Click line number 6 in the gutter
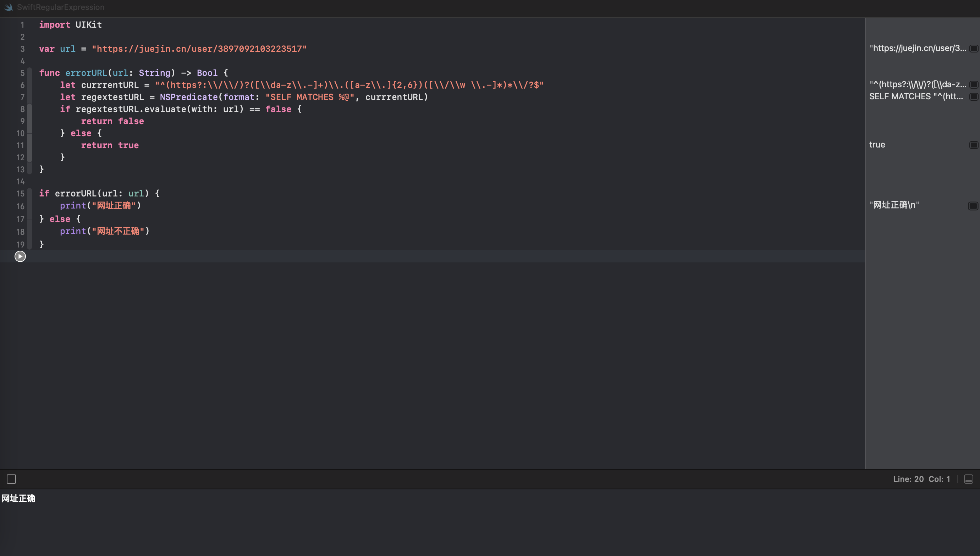Screen dimensions: 980x556 pos(22,85)
